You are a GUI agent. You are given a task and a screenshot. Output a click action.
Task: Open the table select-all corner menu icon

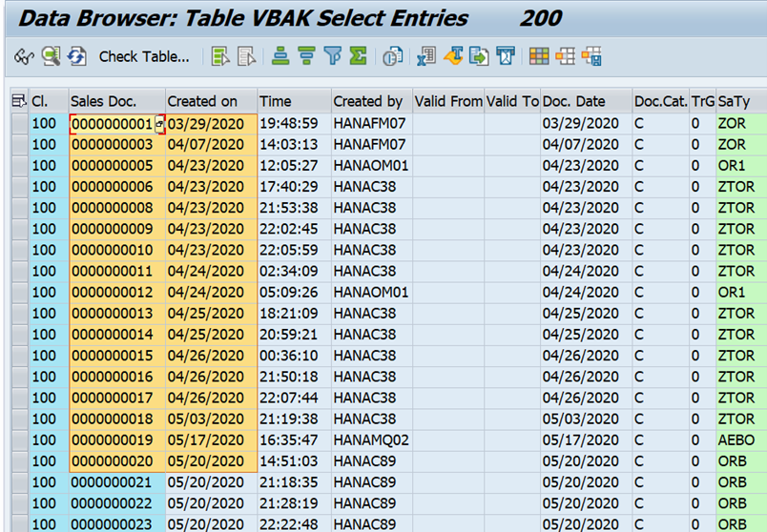(18, 101)
